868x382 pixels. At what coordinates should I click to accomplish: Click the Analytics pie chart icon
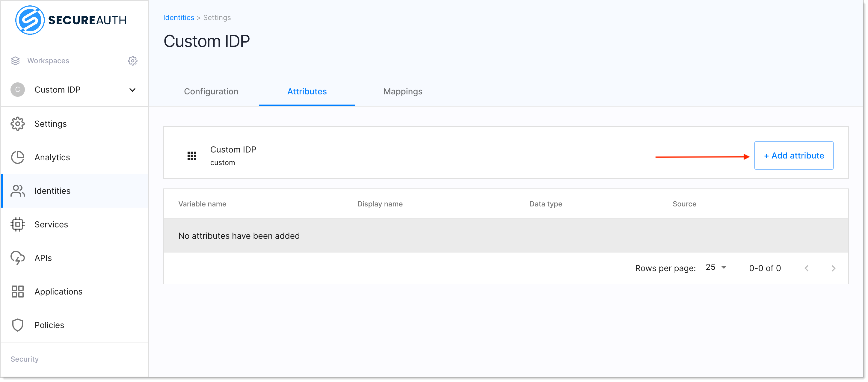click(17, 157)
